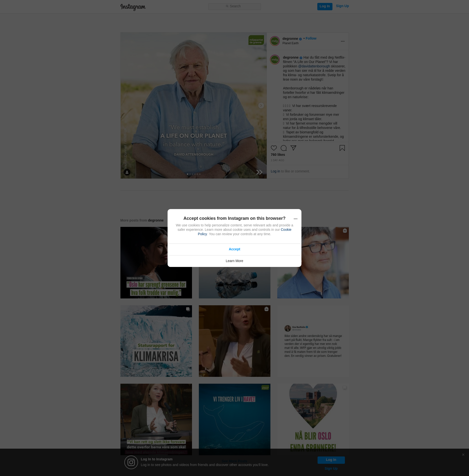Click the Log In button in header
469x476 pixels.
(325, 6)
